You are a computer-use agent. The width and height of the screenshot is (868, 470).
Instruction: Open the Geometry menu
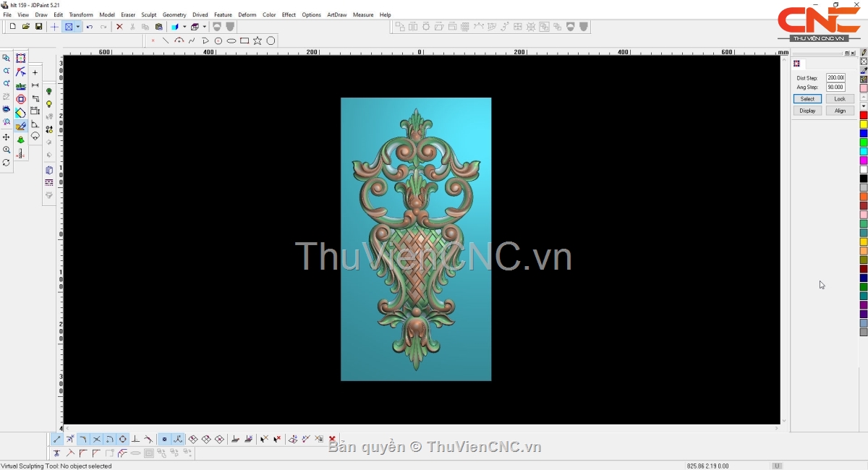pyautogui.click(x=174, y=14)
